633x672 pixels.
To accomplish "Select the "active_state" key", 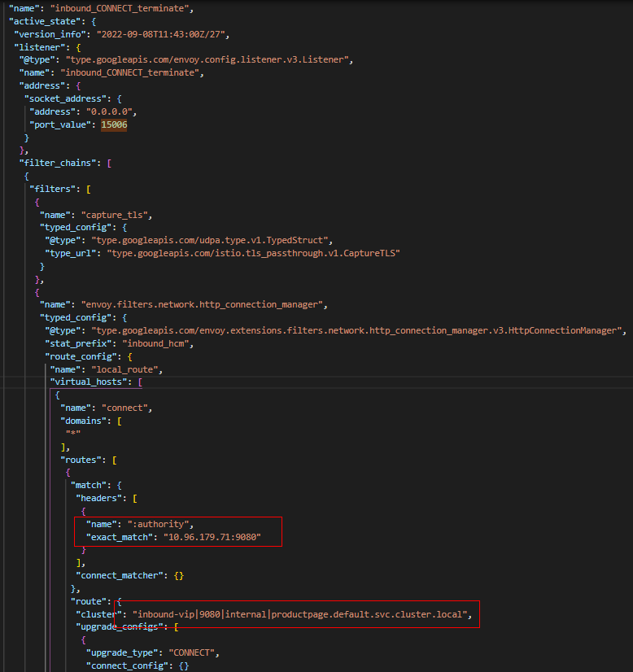I will (x=39, y=20).
